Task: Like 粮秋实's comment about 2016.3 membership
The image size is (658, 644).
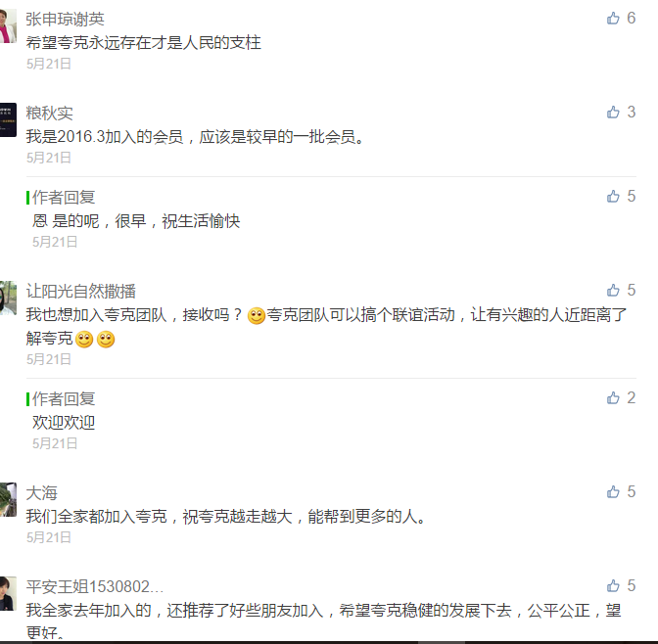Action: (613, 112)
